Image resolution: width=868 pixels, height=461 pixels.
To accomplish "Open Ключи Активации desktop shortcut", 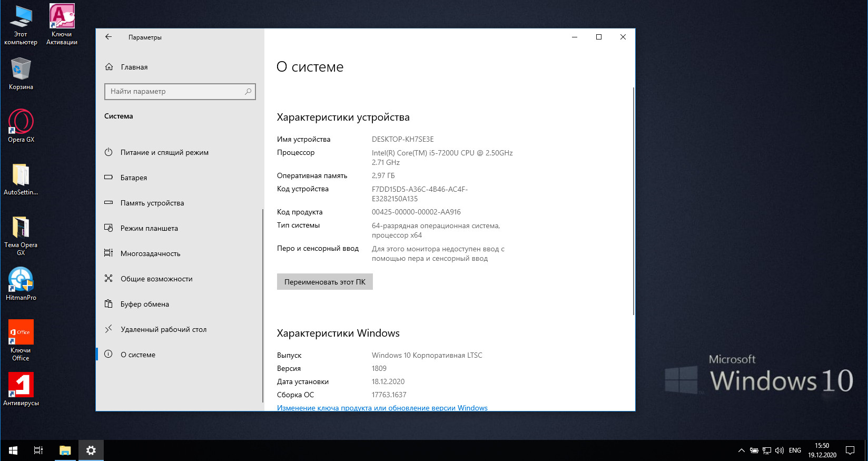I will point(62,25).
